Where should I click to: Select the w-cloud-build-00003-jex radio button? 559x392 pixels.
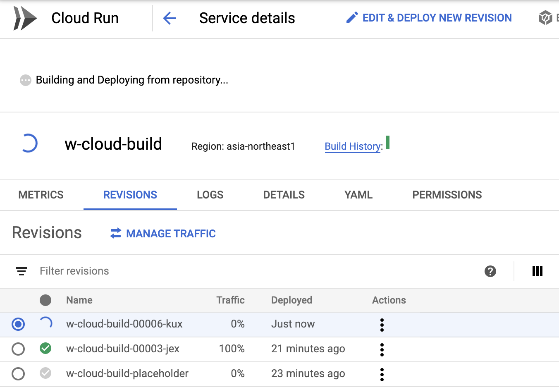[18, 349]
